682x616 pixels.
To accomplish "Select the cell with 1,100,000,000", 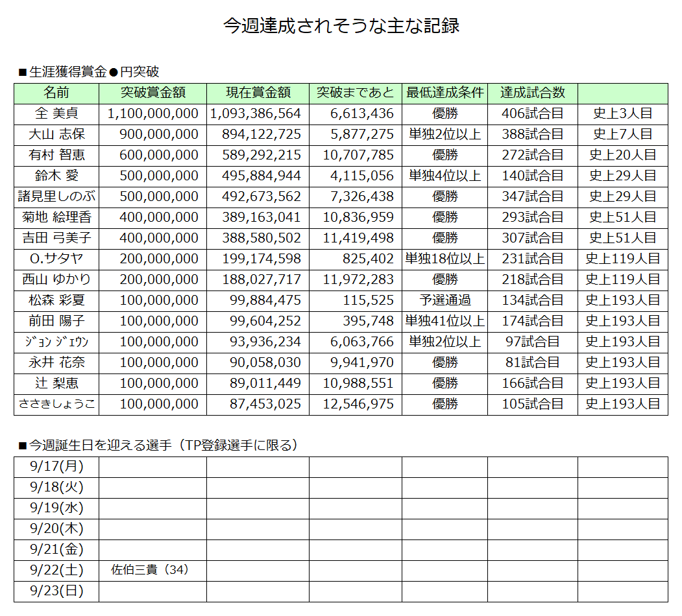I will point(152,113).
